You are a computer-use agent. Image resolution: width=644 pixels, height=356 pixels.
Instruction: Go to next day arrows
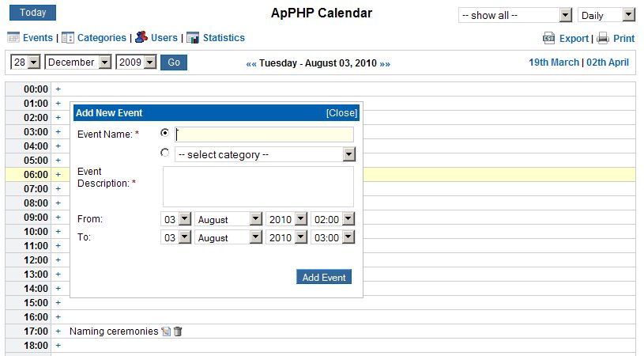[x=385, y=63]
